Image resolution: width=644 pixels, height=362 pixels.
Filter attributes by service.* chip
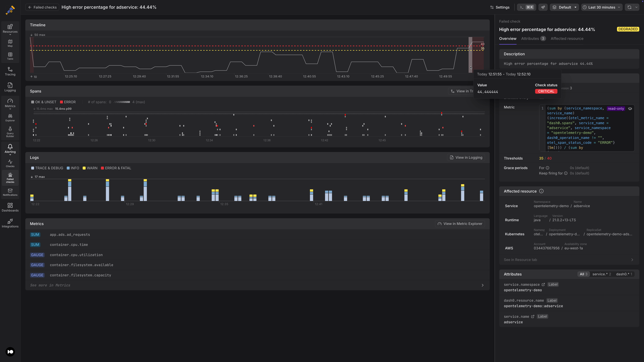pyautogui.click(x=602, y=274)
